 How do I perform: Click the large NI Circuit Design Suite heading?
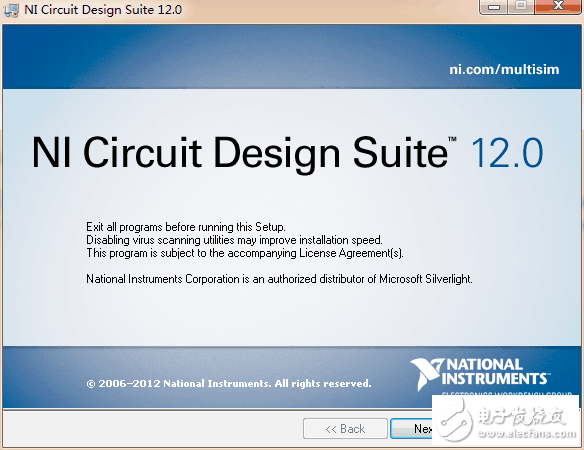[240, 152]
